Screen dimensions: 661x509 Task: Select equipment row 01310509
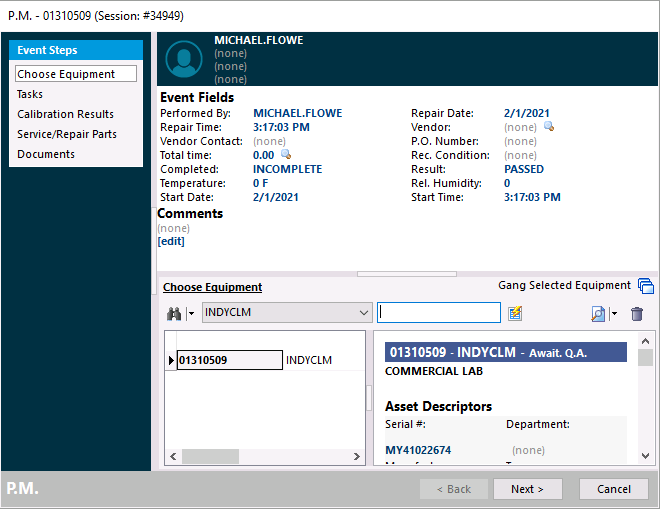pyautogui.click(x=228, y=360)
